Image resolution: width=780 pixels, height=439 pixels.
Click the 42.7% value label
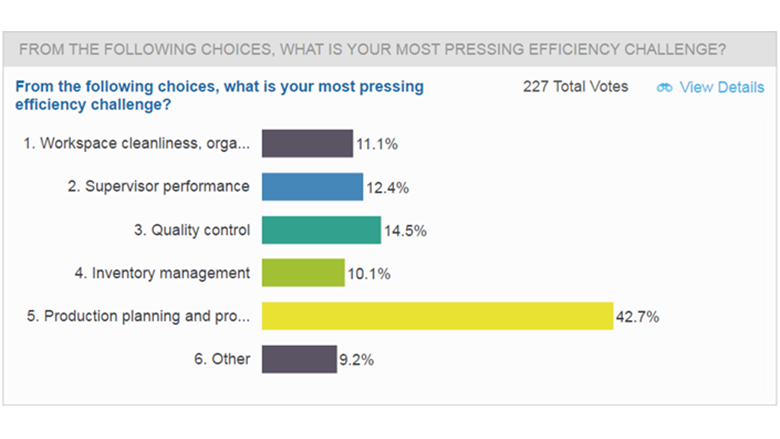pos(637,317)
